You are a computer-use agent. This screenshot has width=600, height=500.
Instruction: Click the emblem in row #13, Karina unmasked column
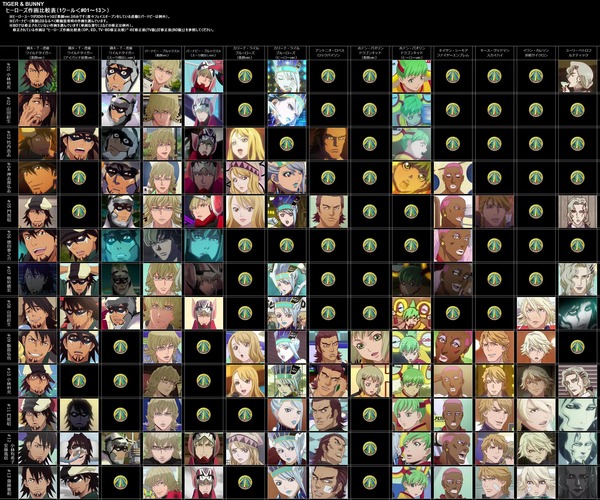pos(245,482)
